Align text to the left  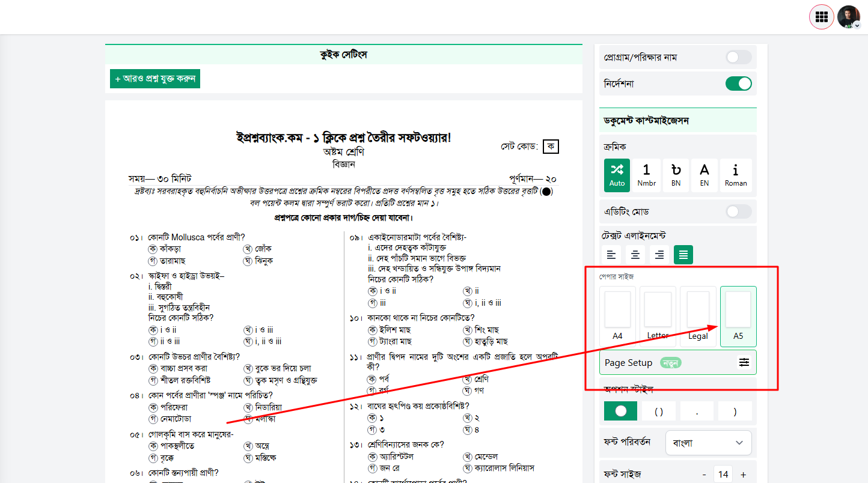(611, 255)
